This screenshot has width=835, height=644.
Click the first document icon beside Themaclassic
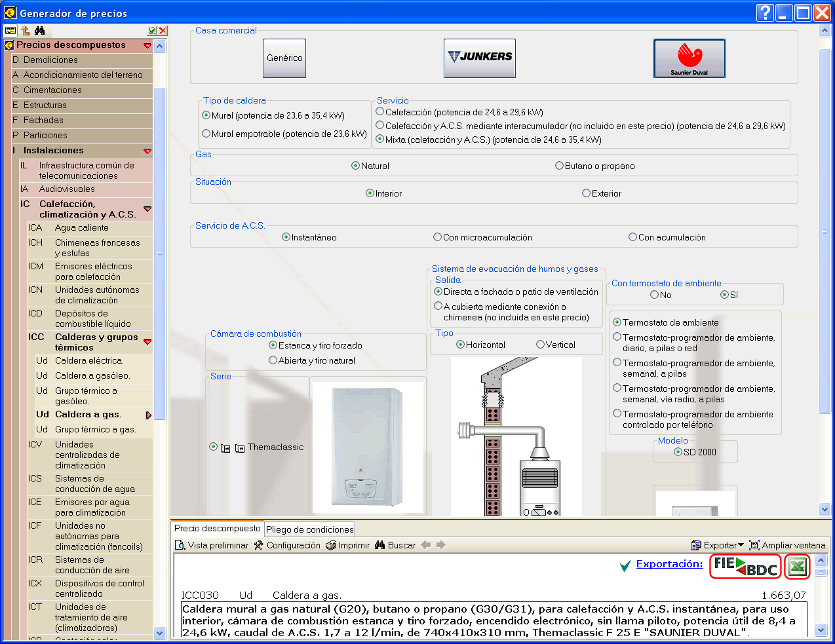pyautogui.click(x=225, y=448)
